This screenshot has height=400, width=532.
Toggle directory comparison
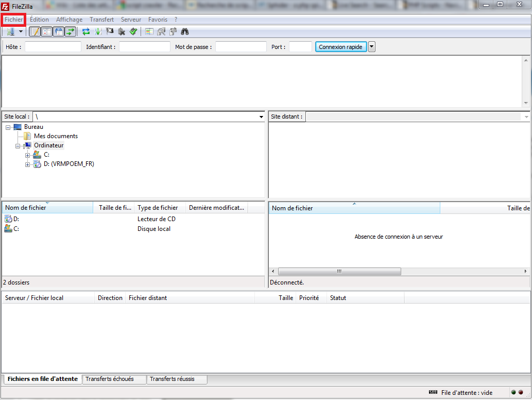161,31
